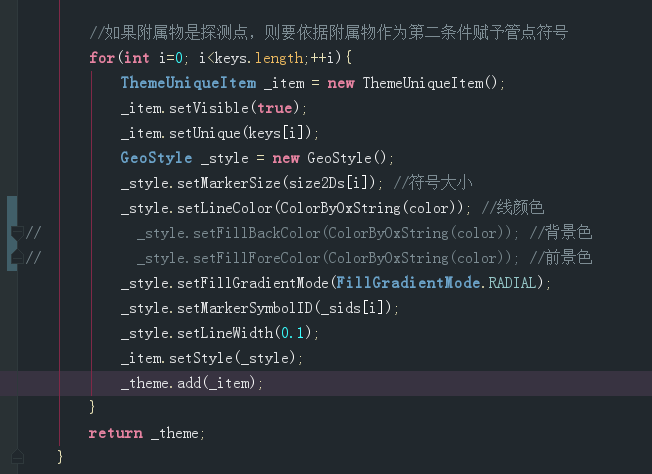The height and width of the screenshot is (474, 652).
Task: Click the Chinese comment above for loop
Action: tap(328, 32)
